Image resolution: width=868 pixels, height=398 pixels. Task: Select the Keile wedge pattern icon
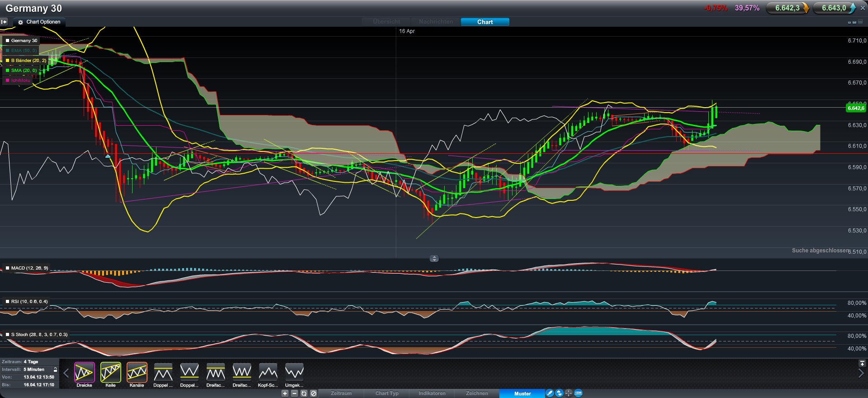point(110,373)
